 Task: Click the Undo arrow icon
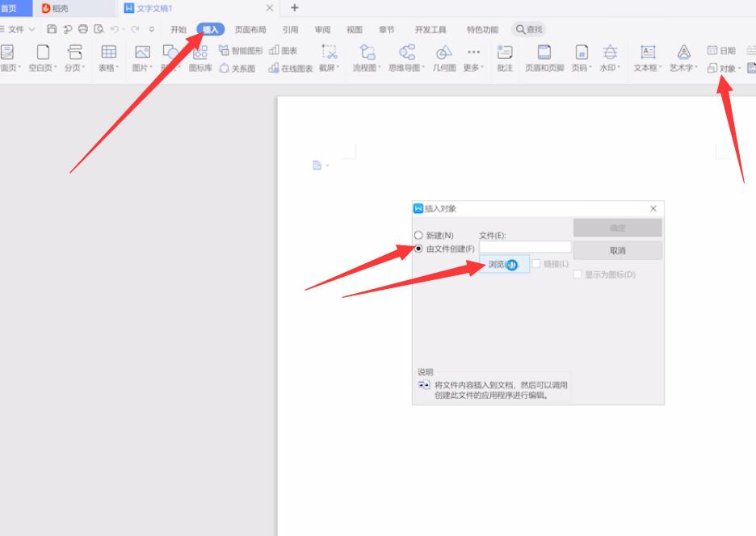tap(115, 29)
